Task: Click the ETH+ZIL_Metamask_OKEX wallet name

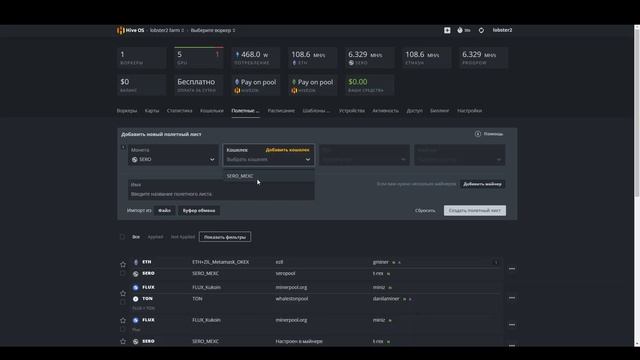Action: coord(220,262)
